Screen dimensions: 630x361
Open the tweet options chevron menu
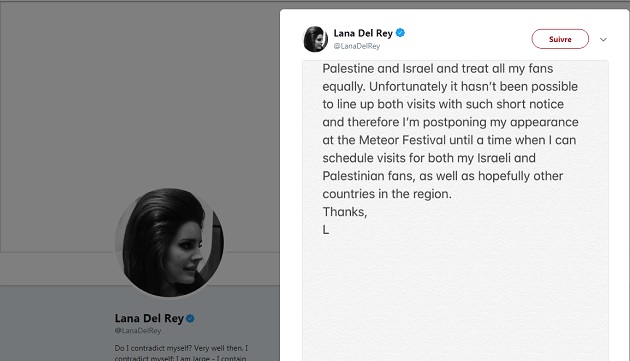(603, 39)
